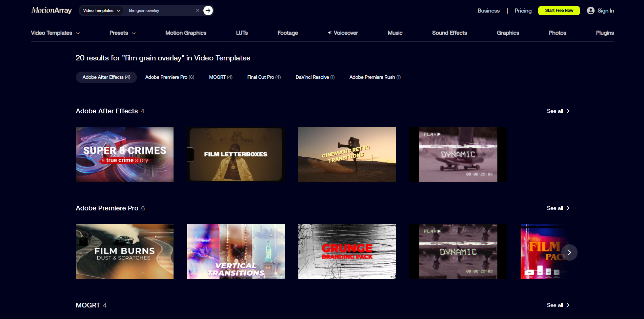Open the Cinematic Retro Transitions thumbnail

(347, 154)
